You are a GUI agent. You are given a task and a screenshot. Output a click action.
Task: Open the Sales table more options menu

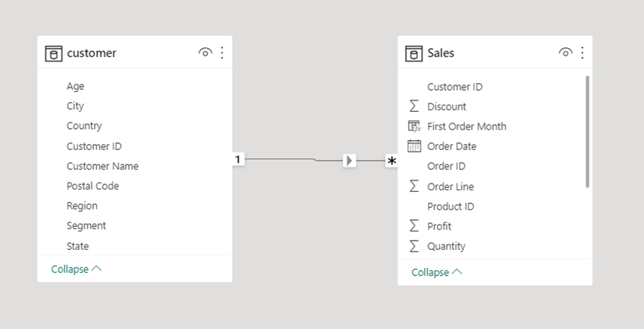point(582,53)
